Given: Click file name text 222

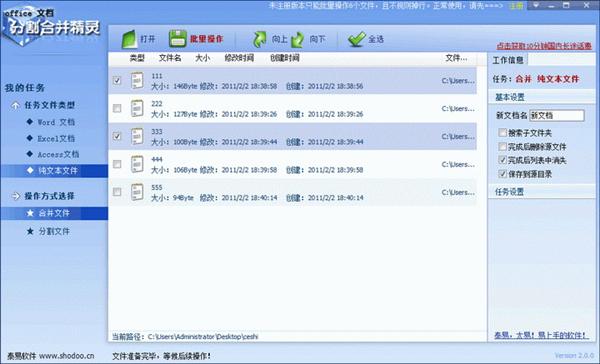Looking at the screenshot, I should [x=157, y=104].
